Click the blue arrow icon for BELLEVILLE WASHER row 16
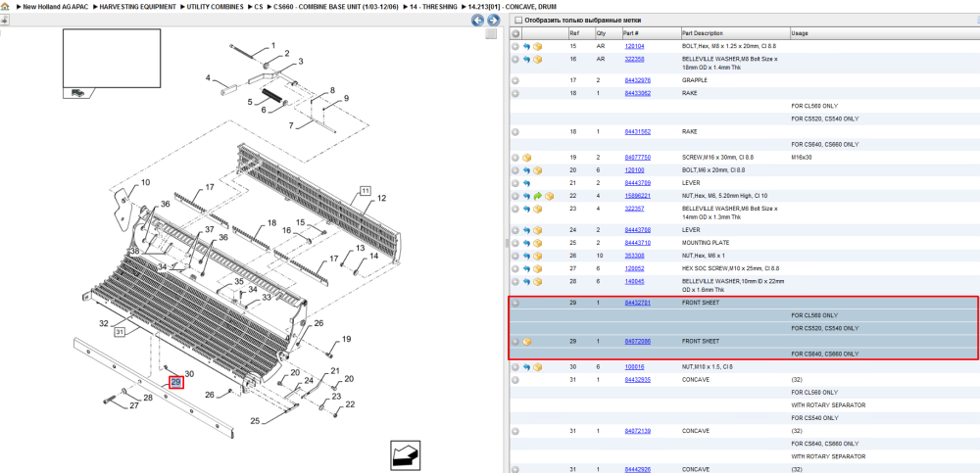 [526, 60]
